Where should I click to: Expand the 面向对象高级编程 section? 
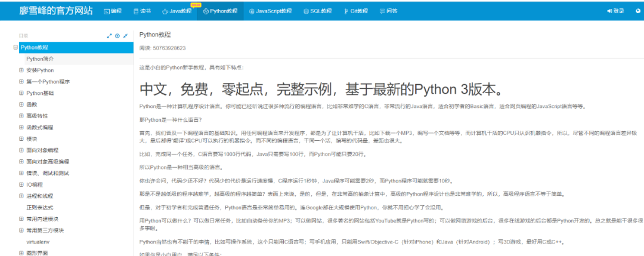click(21, 162)
